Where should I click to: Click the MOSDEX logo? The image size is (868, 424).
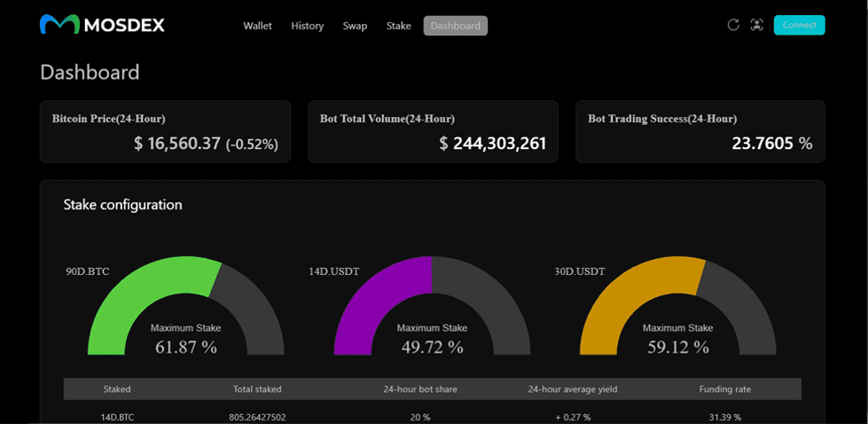click(x=102, y=25)
